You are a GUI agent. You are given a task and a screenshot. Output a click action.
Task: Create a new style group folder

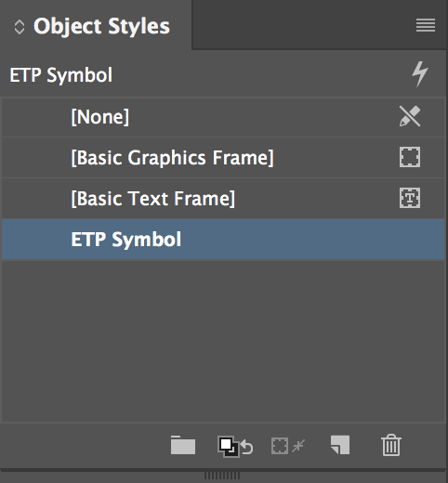(183, 445)
